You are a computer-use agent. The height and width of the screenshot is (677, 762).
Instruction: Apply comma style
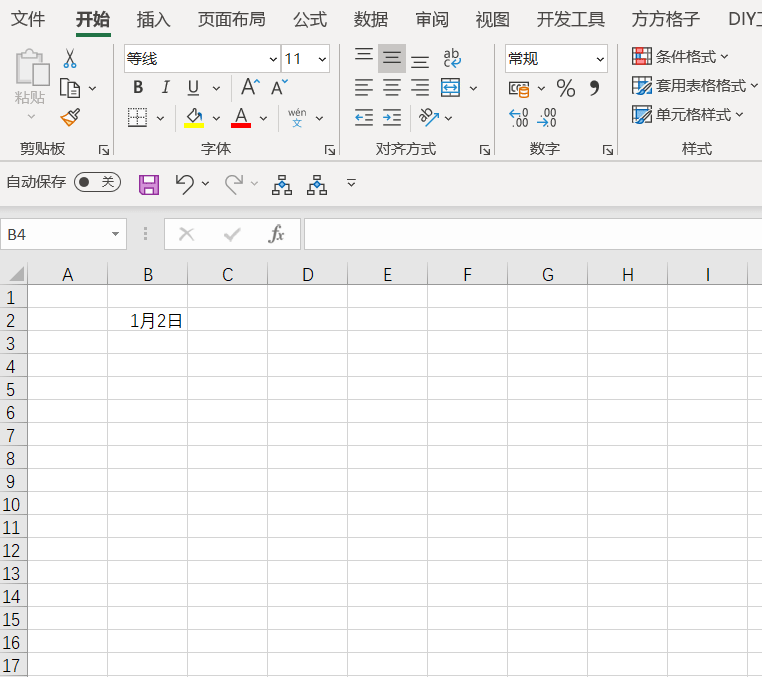pyautogui.click(x=594, y=88)
